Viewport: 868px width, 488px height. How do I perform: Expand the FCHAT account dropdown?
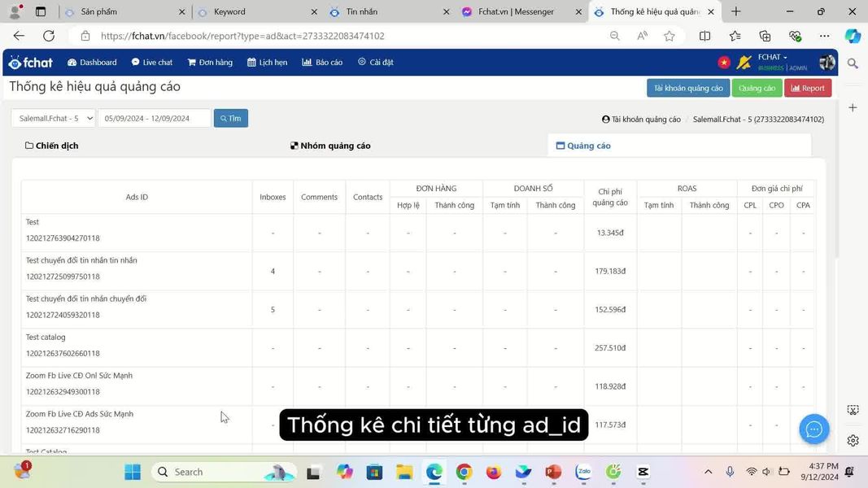(x=772, y=57)
